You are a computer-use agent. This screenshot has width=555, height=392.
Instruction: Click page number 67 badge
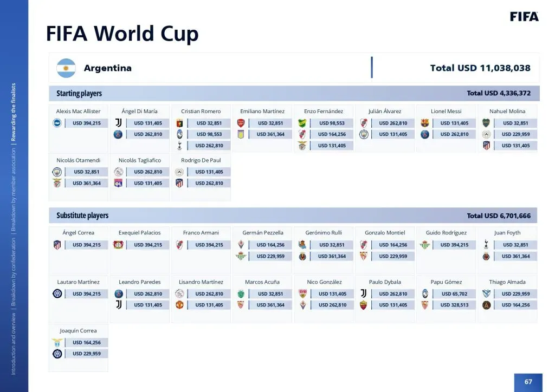(528, 382)
